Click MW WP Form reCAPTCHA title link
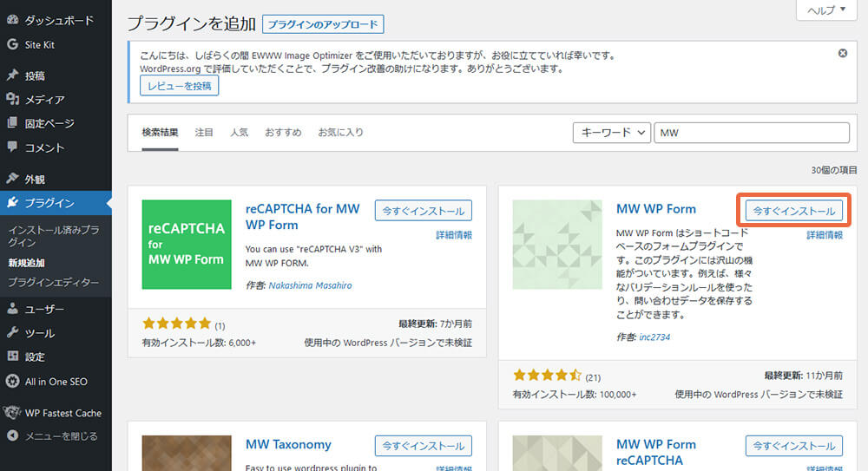Screen dimensions: 868x471 [x=656, y=452]
